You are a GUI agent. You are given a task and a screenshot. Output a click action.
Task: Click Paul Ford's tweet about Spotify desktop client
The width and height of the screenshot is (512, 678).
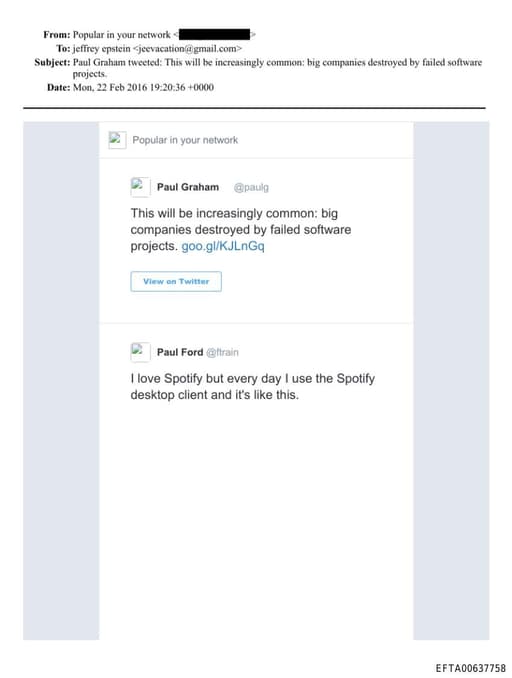click(x=253, y=387)
